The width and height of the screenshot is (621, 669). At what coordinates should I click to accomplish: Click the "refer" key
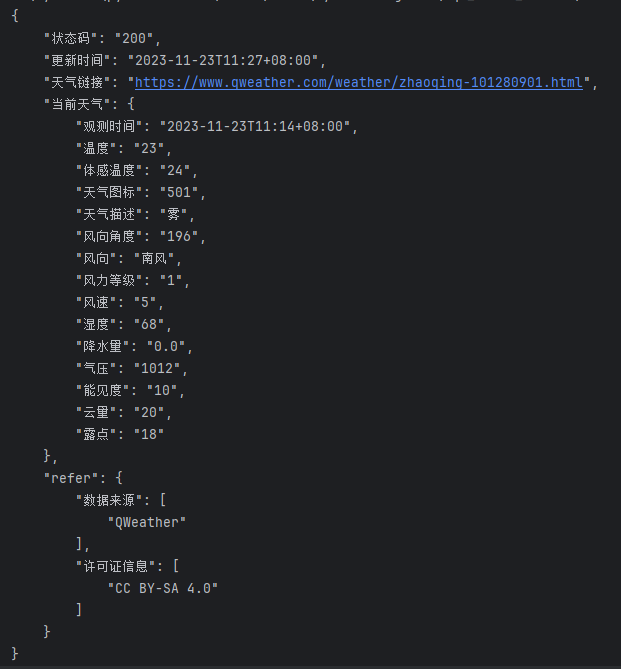point(70,478)
